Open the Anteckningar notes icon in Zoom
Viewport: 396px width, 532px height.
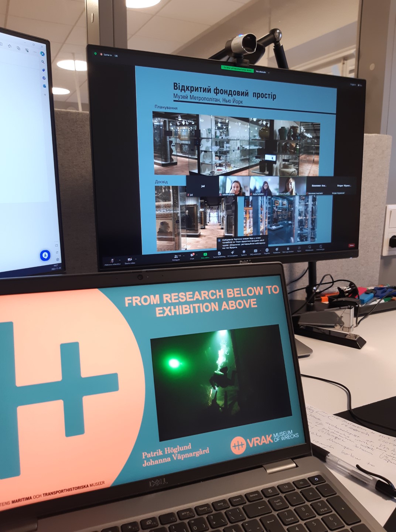coord(320,247)
